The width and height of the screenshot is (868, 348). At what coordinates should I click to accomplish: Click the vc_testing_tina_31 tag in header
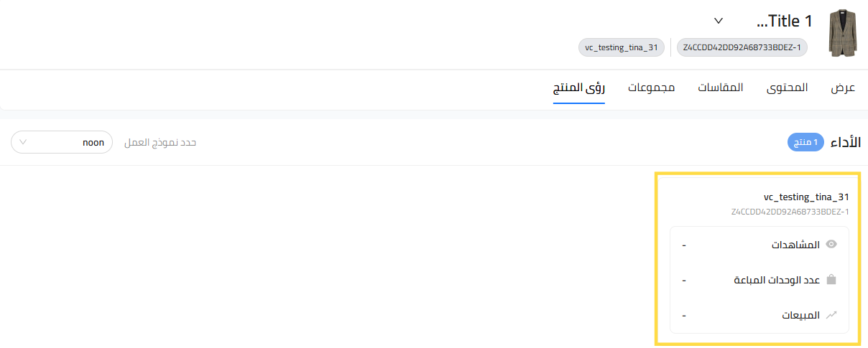pyautogui.click(x=622, y=48)
